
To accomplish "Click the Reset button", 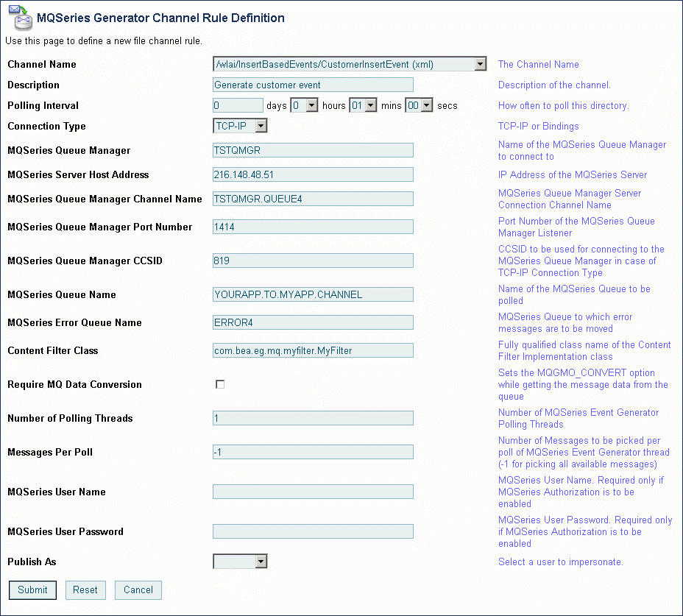I will pyautogui.click(x=85, y=590).
